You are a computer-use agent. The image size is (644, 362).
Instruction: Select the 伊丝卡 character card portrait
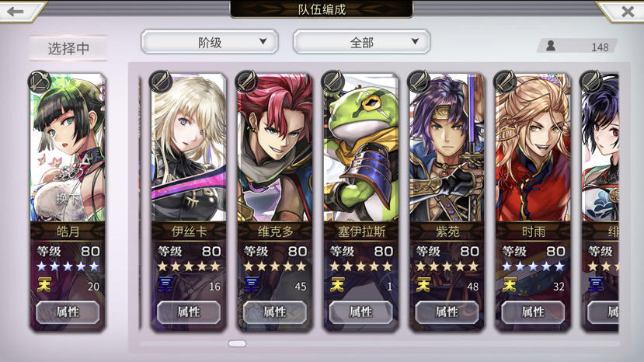pos(189,148)
